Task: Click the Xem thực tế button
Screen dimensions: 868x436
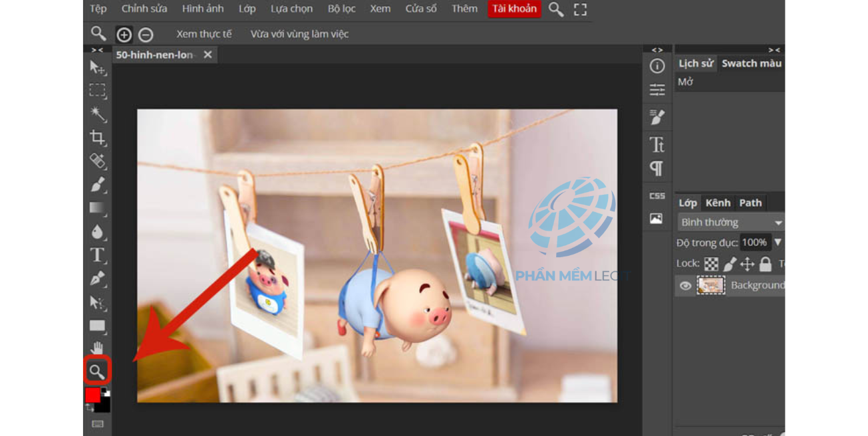Action: (x=204, y=34)
